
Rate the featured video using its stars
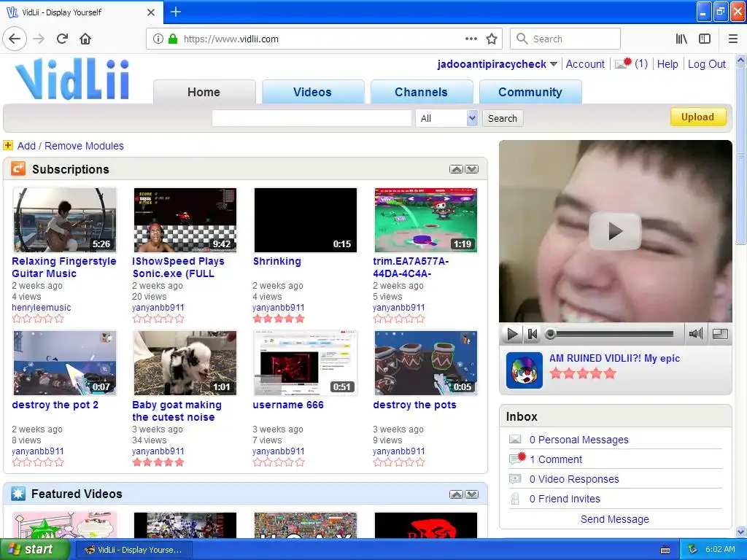click(x=583, y=374)
